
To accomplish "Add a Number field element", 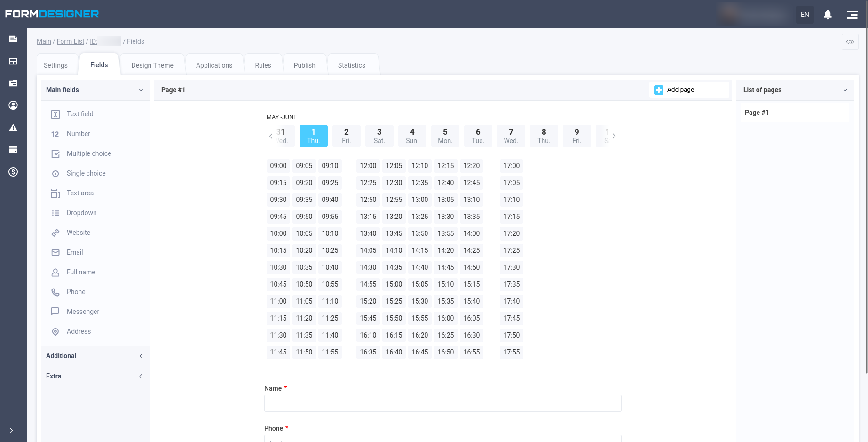I will [x=95, y=134].
